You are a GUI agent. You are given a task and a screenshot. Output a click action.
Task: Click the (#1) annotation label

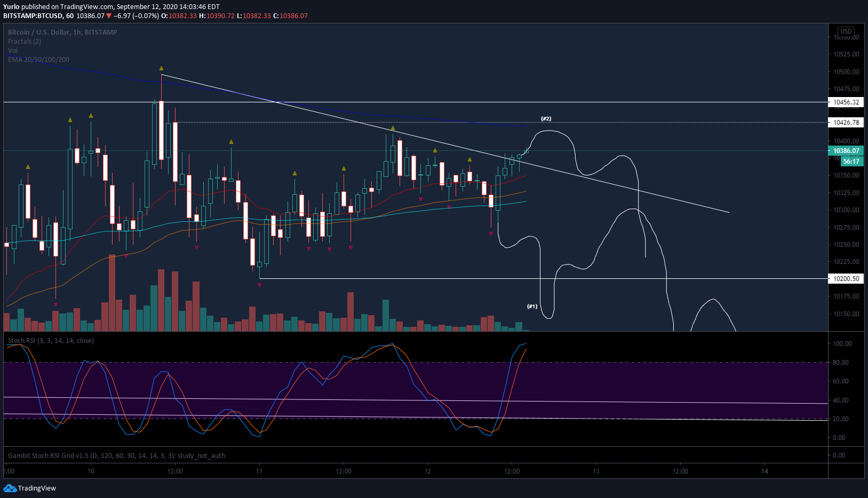pyautogui.click(x=532, y=306)
